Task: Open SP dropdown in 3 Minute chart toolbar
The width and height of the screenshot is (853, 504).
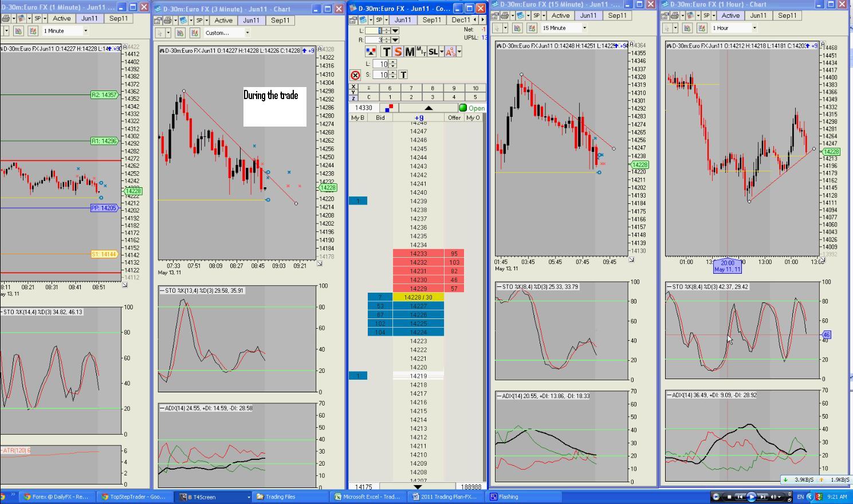Action: coord(207,20)
